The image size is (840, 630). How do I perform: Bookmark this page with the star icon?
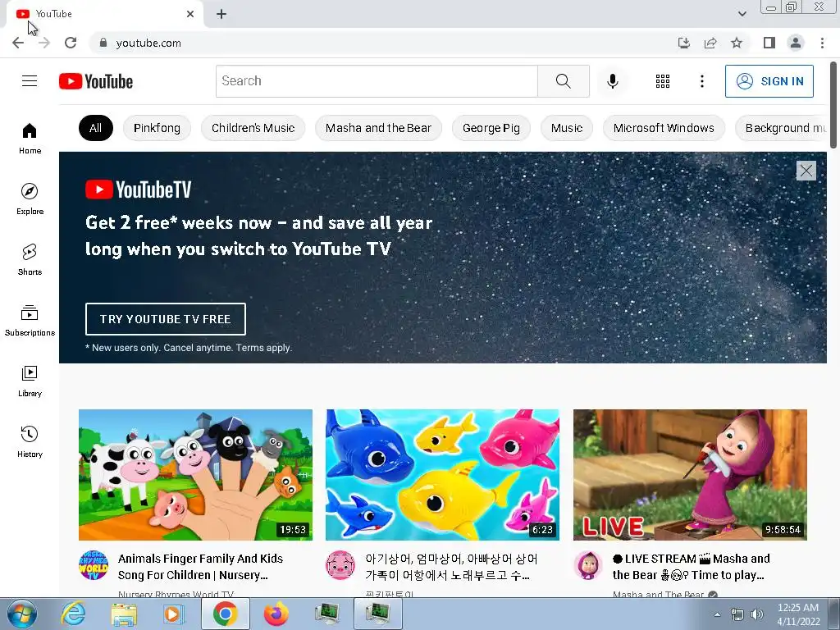click(x=737, y=43)
